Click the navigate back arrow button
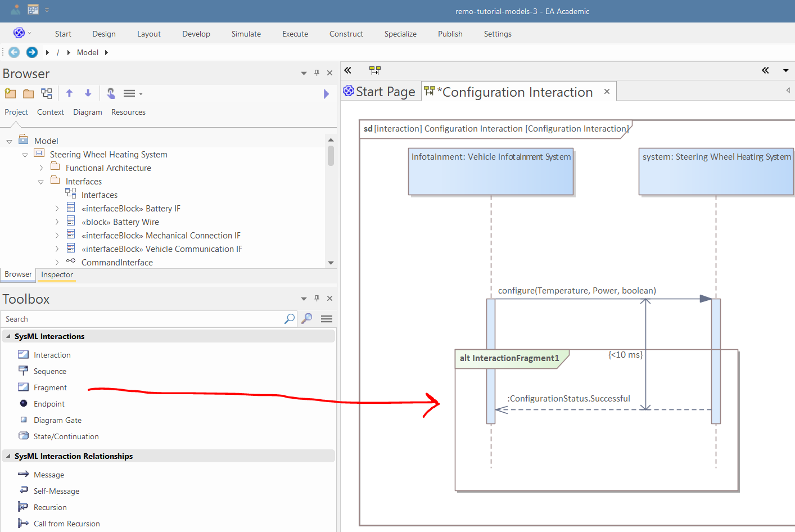 tap(14, 52)
